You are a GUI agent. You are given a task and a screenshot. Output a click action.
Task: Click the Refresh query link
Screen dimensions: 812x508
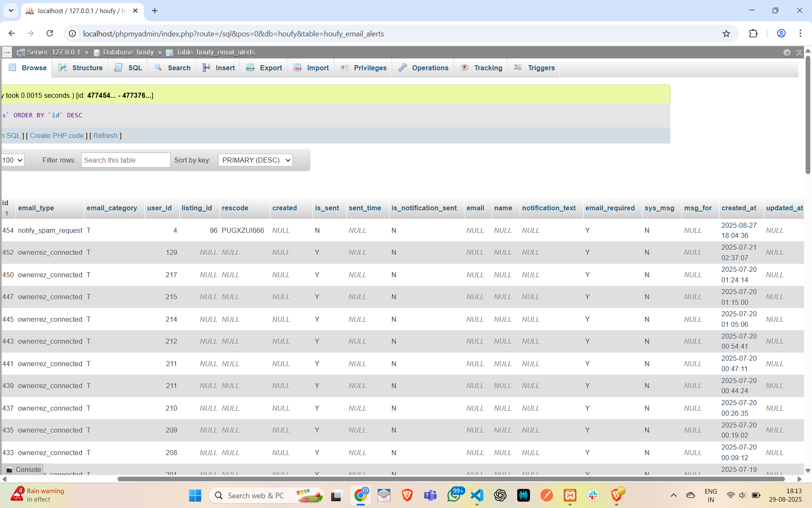point(105,135)
